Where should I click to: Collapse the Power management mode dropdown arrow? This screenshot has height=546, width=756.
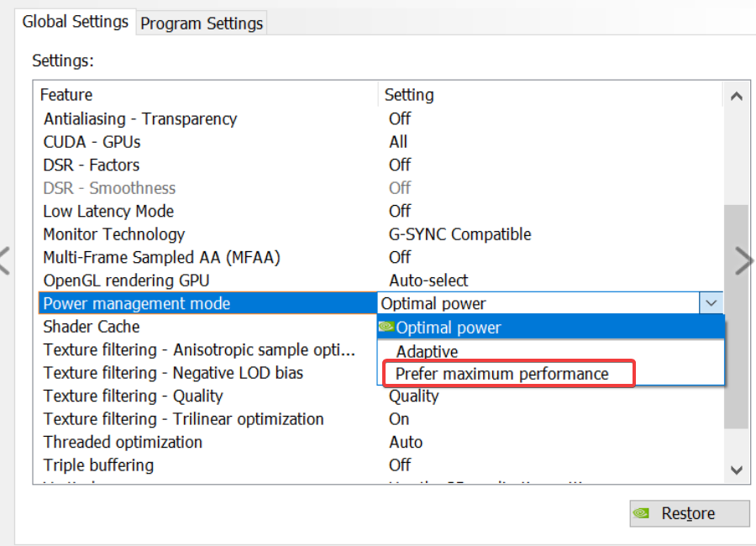711,303
